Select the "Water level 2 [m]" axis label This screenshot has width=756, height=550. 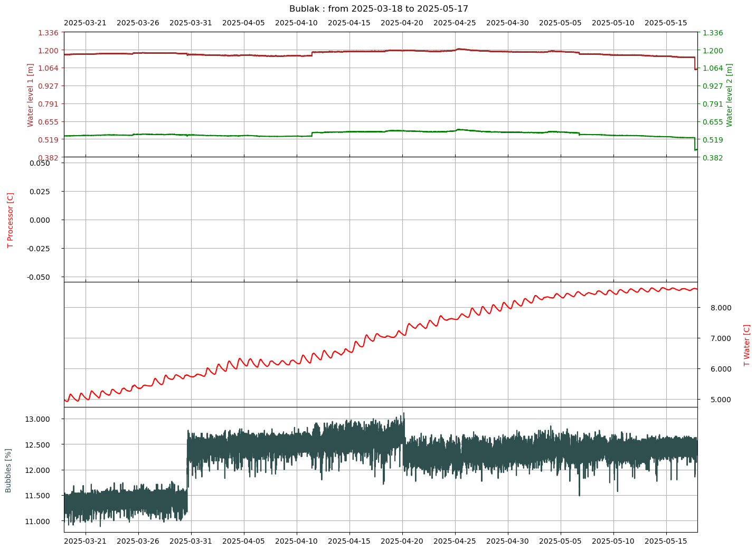730,95
